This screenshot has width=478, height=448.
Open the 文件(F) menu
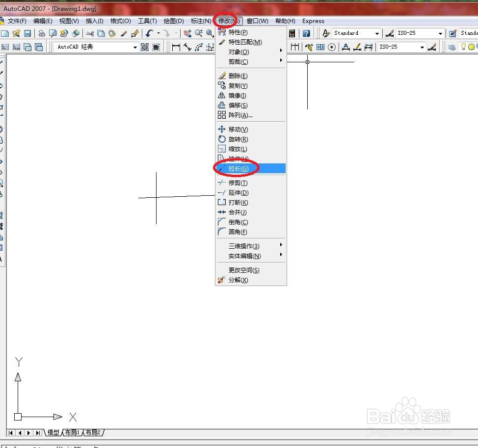pos(17,21)
